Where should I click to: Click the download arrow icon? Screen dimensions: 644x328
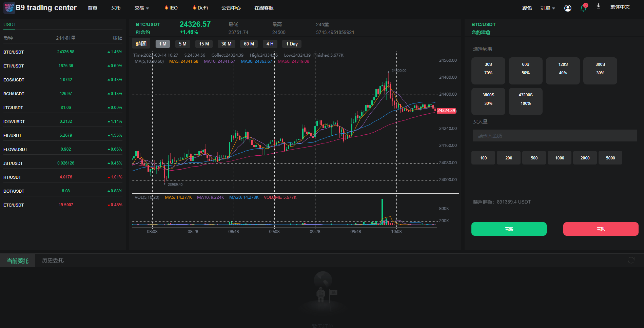tap(599, 6)
